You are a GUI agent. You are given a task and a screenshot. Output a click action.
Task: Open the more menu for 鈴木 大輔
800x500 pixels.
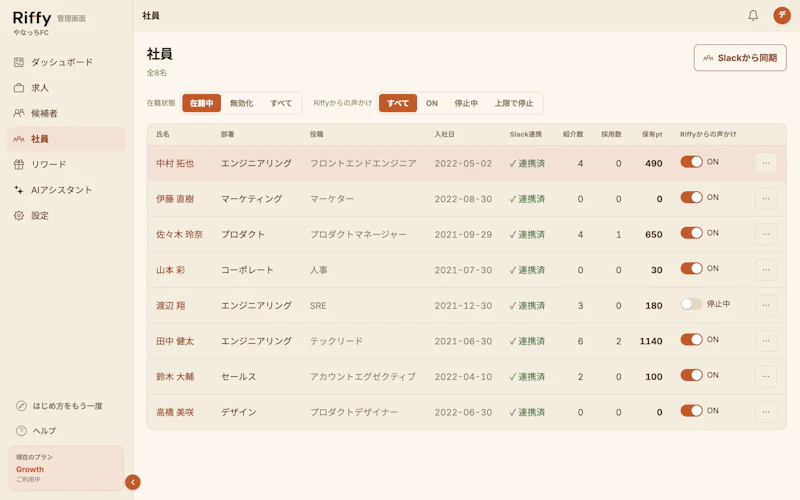tap(766, 376)
